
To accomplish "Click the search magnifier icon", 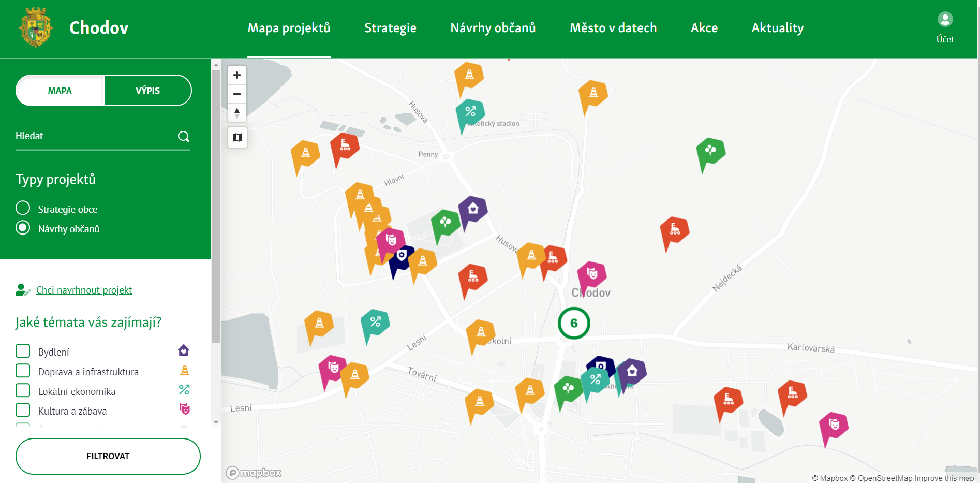I will (x=184, y=136).
